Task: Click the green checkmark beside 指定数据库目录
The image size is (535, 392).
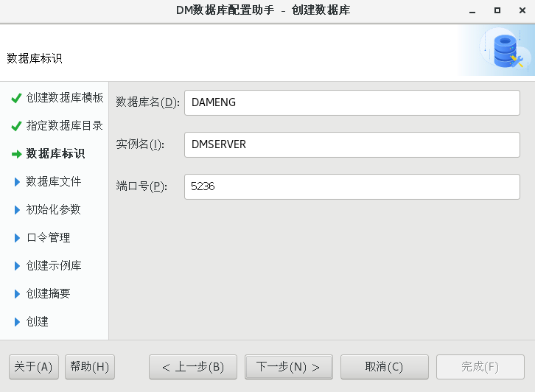Action: (x=16, y=126)
